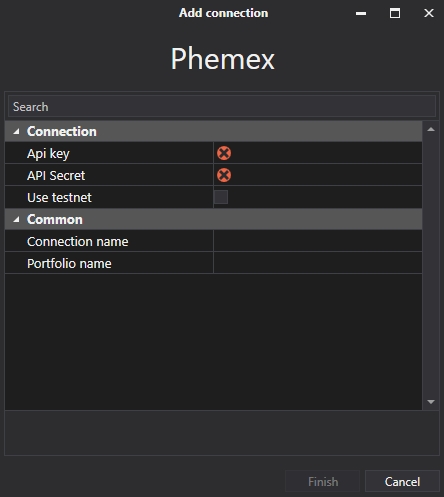This screenshot has height=497, width=444.
Task: Close the Add connection dialog
Action: (x=429, y=13)
